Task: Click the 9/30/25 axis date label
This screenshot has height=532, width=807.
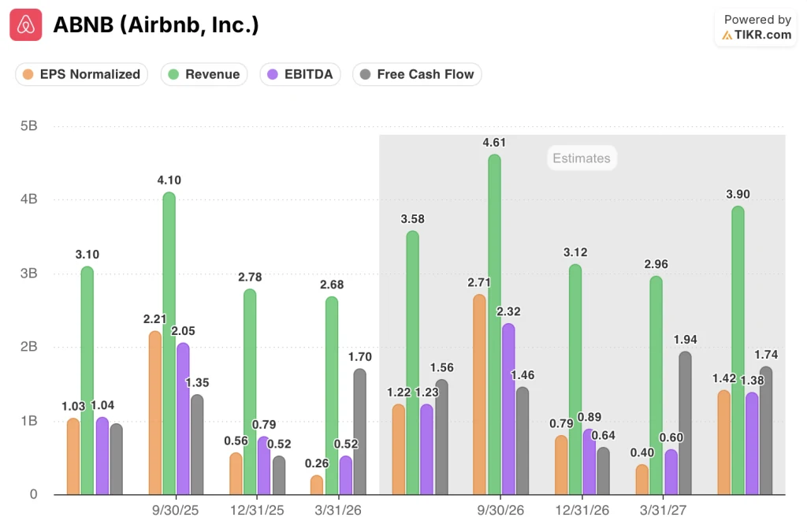Action: click(176, 511)
